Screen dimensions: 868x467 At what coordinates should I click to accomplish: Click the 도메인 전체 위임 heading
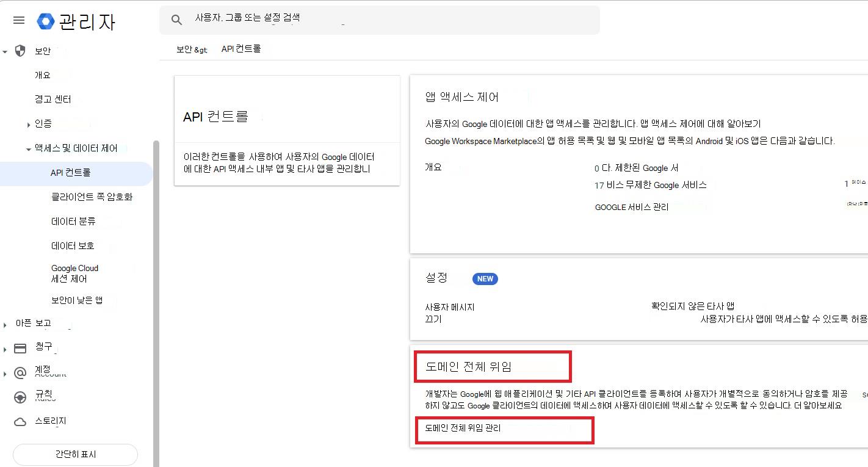coord(468,367)
